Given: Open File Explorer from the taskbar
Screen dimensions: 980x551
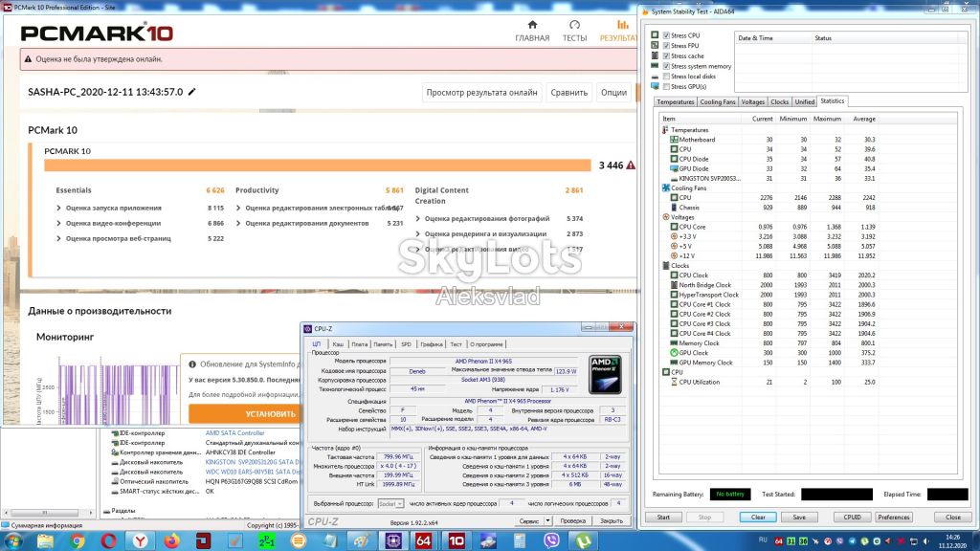Looking at the screenshot, I should tap(45, 540).
